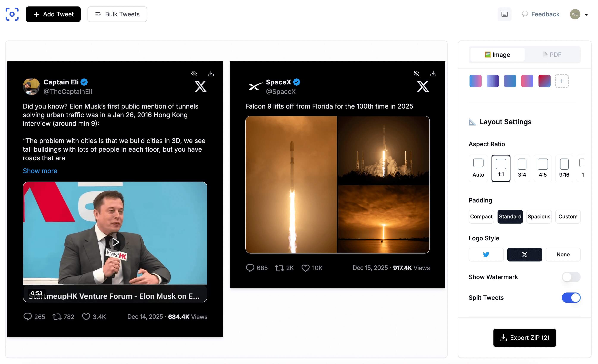598x364 pixels.
Task: Download the SpaceX tweet image
Action: coord(434,73)
